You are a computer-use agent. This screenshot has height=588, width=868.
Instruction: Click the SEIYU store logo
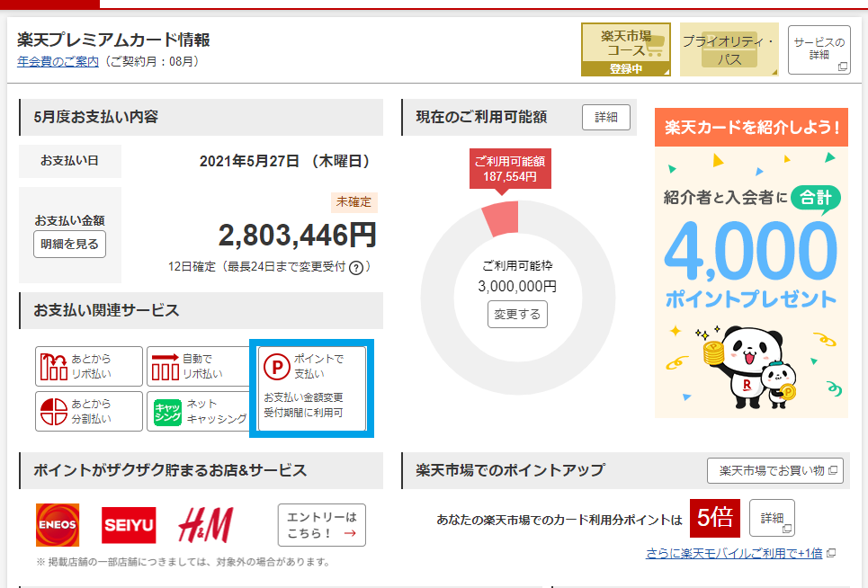[x=129, y=524]
